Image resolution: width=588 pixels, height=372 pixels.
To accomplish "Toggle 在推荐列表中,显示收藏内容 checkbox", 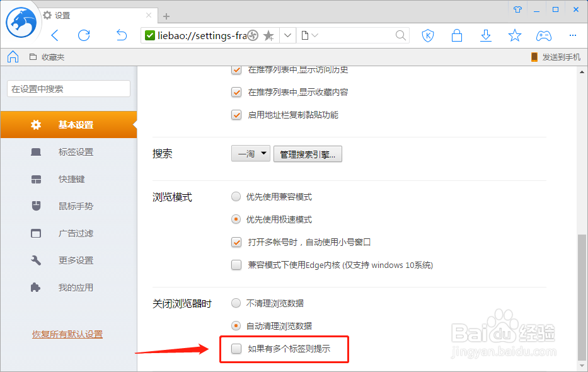I will click(x=236, y=92).
